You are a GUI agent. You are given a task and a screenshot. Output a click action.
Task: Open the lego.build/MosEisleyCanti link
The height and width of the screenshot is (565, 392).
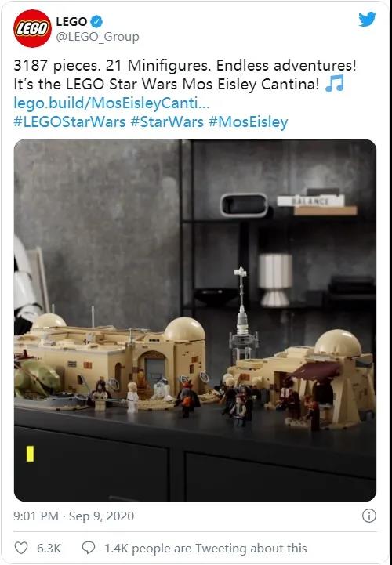click(112, 103)
